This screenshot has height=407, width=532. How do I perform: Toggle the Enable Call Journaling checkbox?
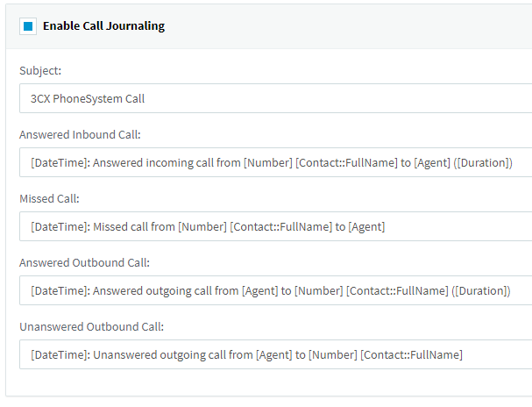(27, 25)
